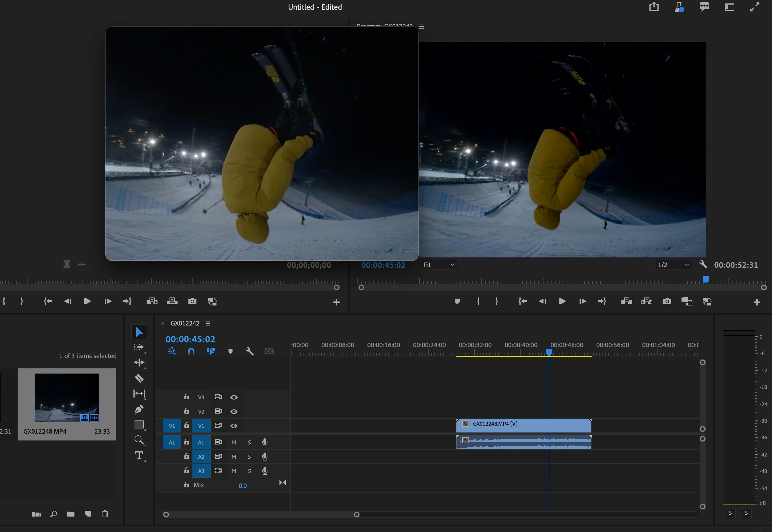The height and width of the screenshot is (532, 772).
Task: Click the Export Frame camera icon in Program monitor
Action: tap(667, 301)
